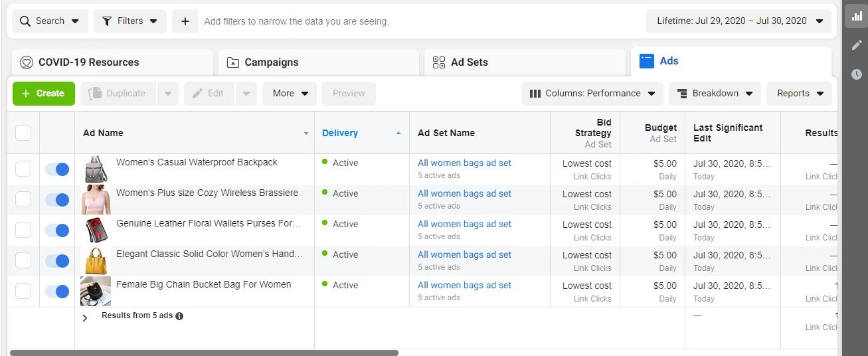Viewport: 868px width, 356px height.
Task: Expand the Breakdown dropdown
Action: 715,94
